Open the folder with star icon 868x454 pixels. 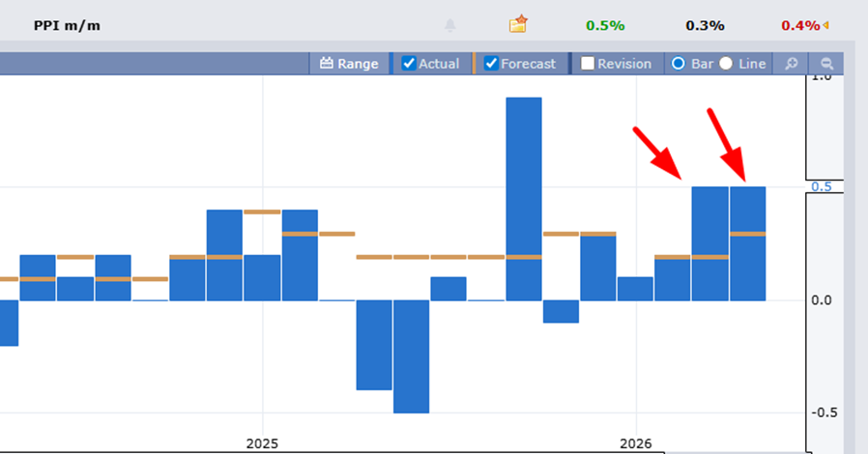coord(519,24)
